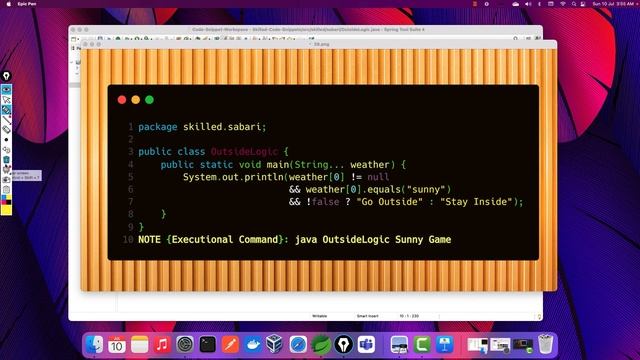Open Keynote from the Dock
Screen dimensions: 640x360
tap(444, 345)
